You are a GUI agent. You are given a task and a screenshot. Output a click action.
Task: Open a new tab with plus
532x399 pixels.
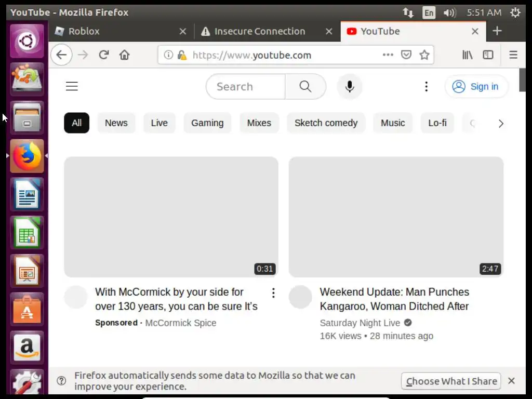click(x=497, y=31)
